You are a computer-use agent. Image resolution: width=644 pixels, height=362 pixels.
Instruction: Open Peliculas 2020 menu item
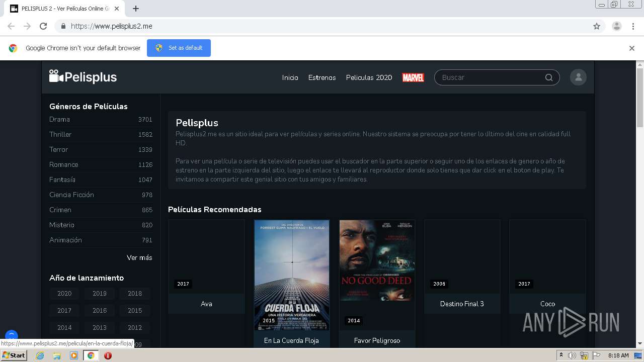tap(369, 77)
